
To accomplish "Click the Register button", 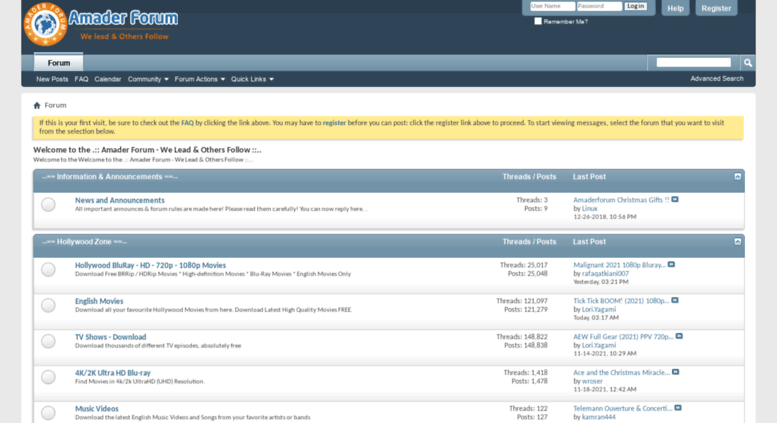I will pos(716,8).
